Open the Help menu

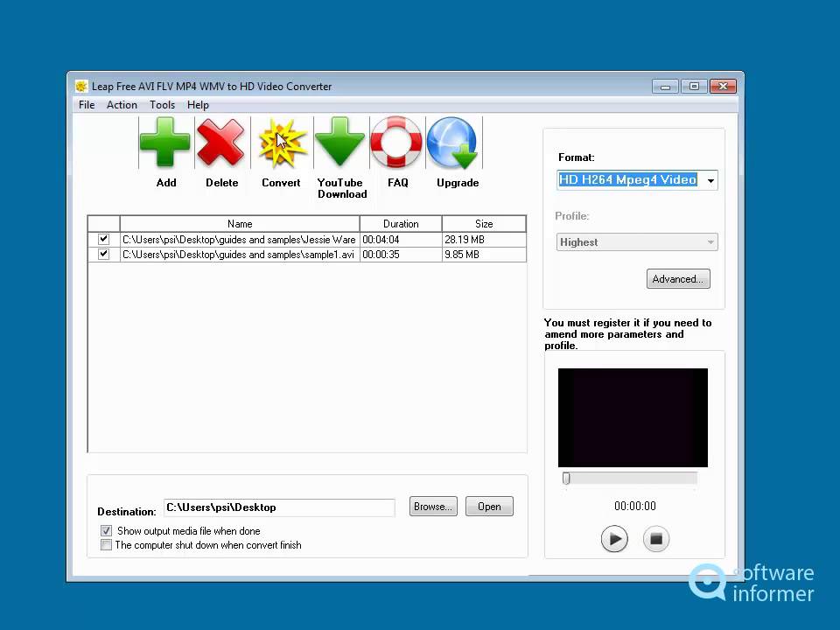pos(198,105)
